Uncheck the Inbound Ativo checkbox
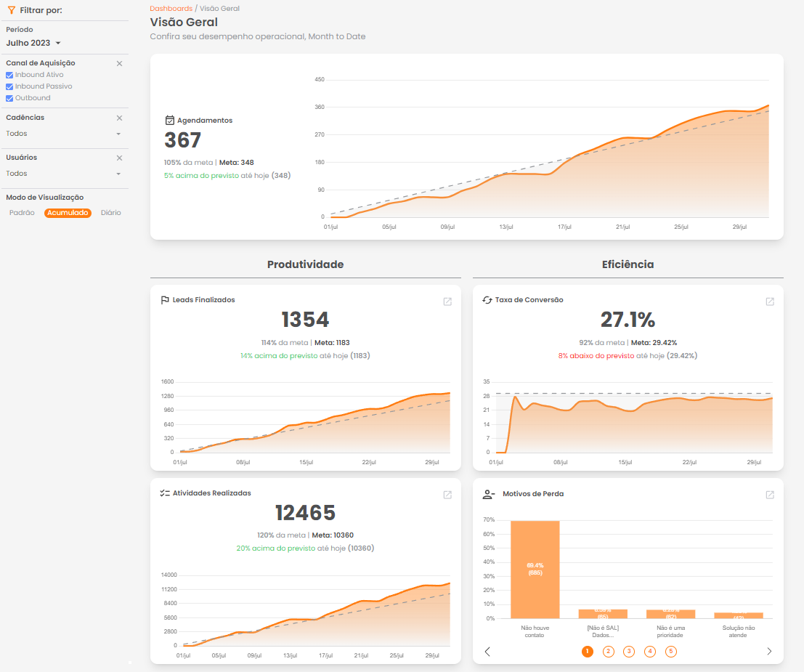The image size is (804, 672). 9,75
